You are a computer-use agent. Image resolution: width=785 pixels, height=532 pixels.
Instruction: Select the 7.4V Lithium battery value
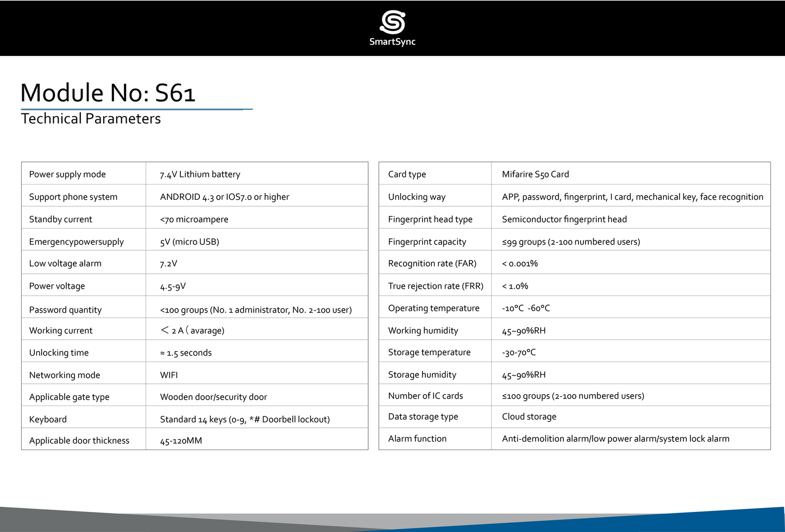(200, 174)
